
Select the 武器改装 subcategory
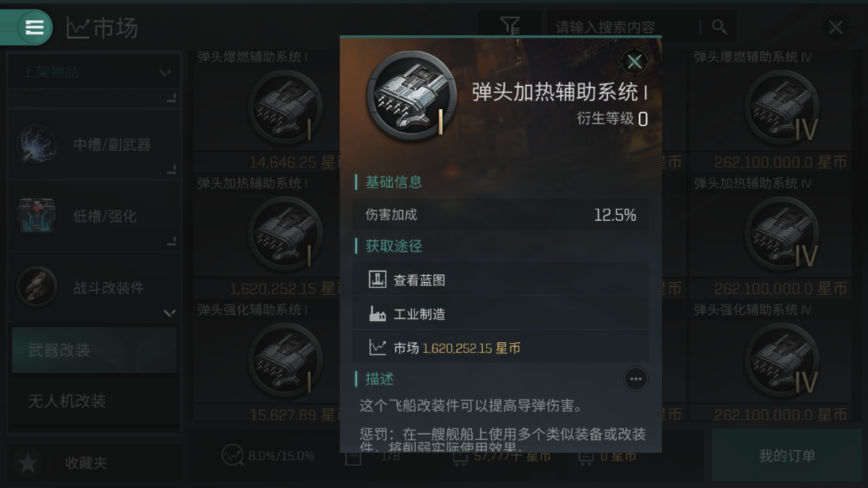(x=94, y=350)
